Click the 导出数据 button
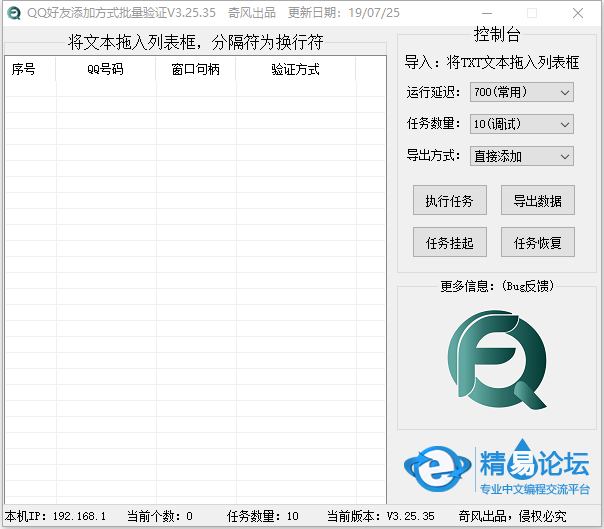The height and width of the screenshot is (529, 604). (537, 200)
